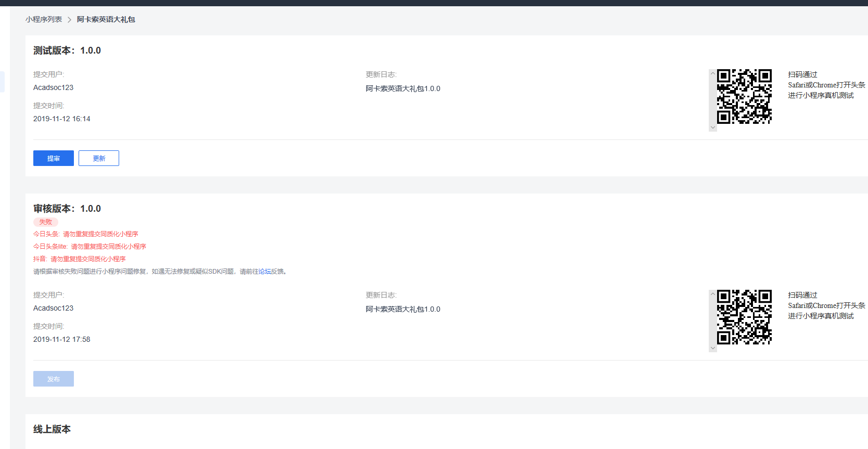Click the up arrow beside review version QR code
This screenshot has width=868, height=449.
[x=713, y=294]
